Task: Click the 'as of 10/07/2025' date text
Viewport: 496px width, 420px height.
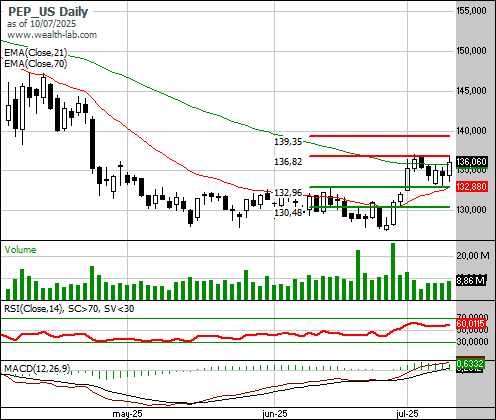Action: (x=41, y=24)
